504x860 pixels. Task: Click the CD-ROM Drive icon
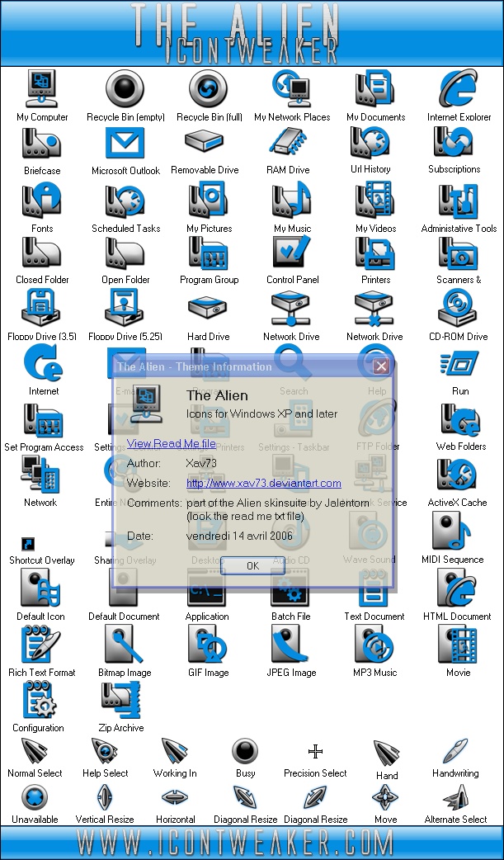point(457,308)
